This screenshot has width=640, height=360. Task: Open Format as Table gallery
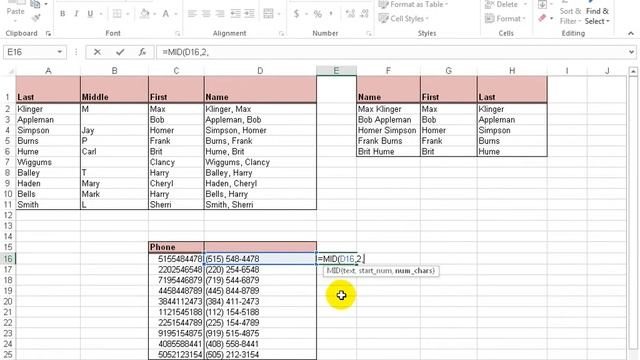(413, 4)
